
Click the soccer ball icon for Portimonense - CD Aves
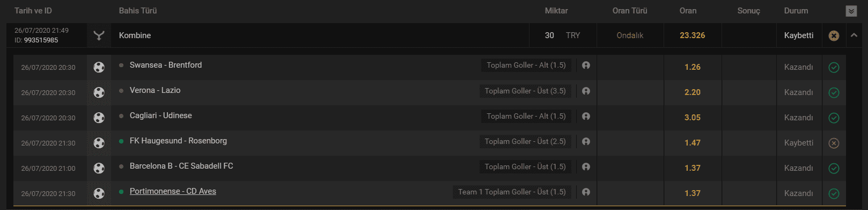[99, 193]
